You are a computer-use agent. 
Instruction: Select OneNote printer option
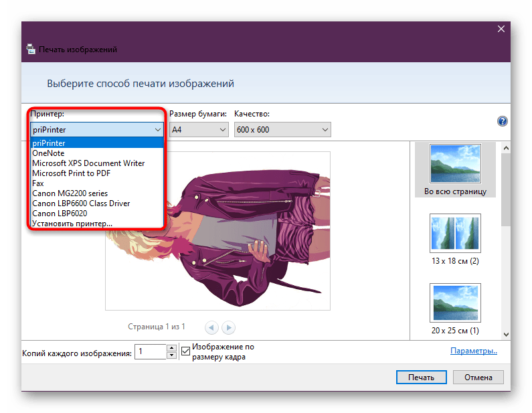pyautogui.click(x=97, y=153)
